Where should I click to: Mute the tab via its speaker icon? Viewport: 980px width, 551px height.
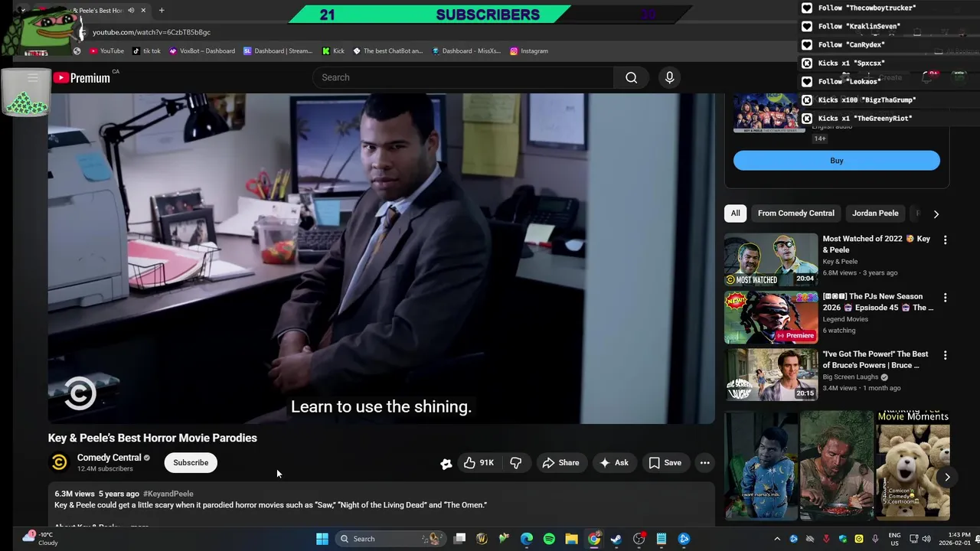coord(131,11)
